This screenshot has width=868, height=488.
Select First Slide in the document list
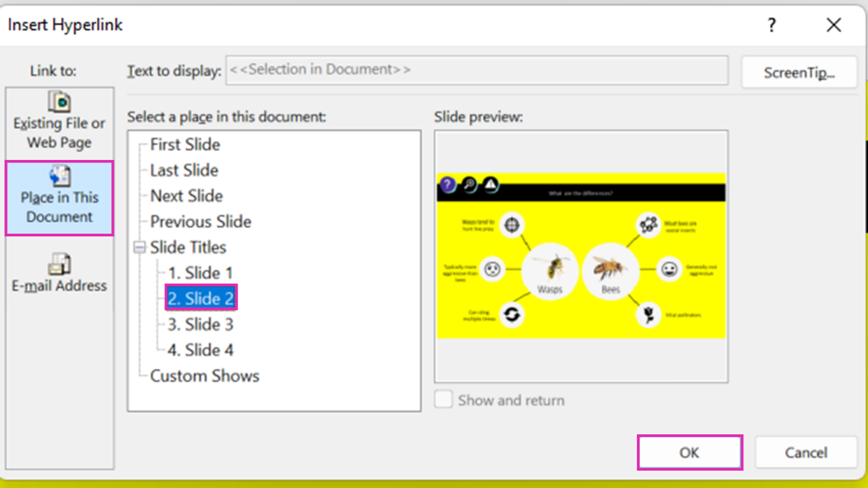(185, 145)
